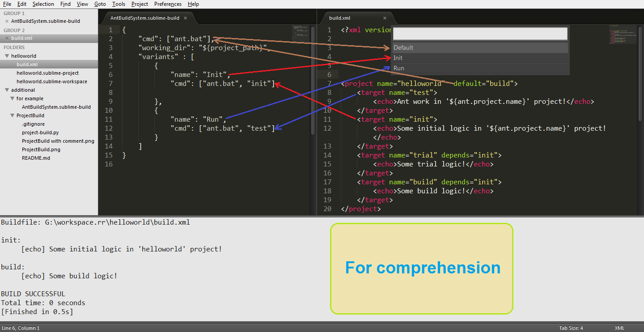The width and height of the screenshot is (644, 332).
Task: Open the .gitignore file
Action: [34, 124]
